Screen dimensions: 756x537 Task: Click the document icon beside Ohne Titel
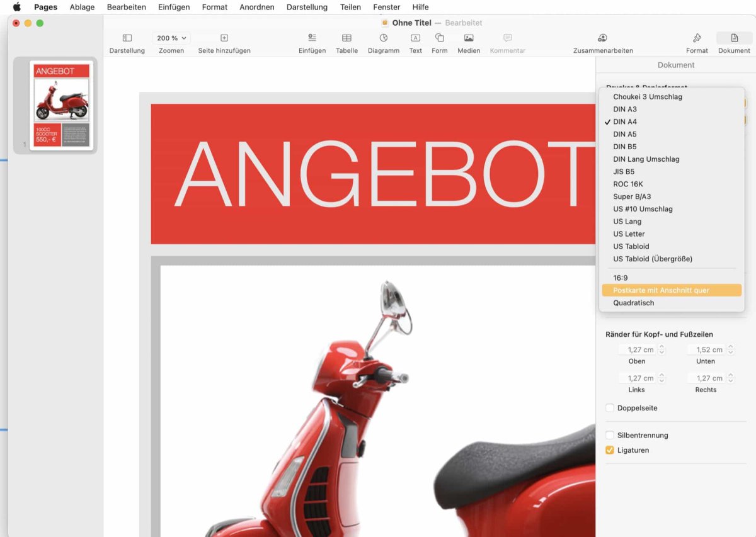(x=385, y=23)
